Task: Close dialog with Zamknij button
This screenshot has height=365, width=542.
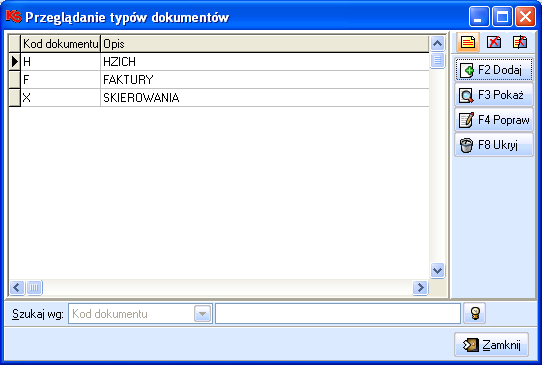Action: point(491,345)
